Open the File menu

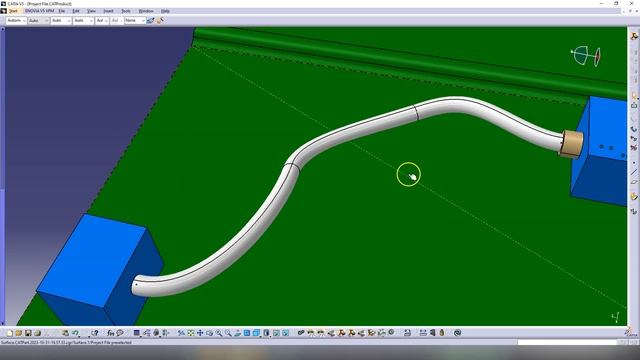[x=62, y=11]
